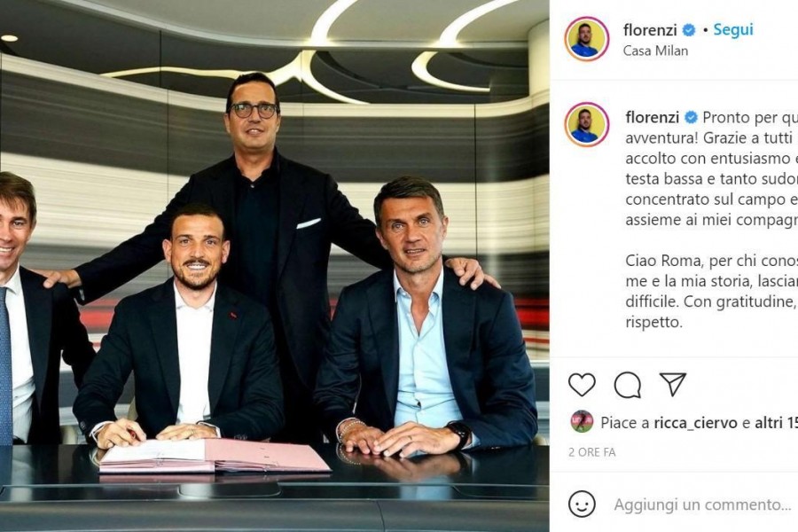
Task: Like the post with the heart icon
Action: coord(582,384)
